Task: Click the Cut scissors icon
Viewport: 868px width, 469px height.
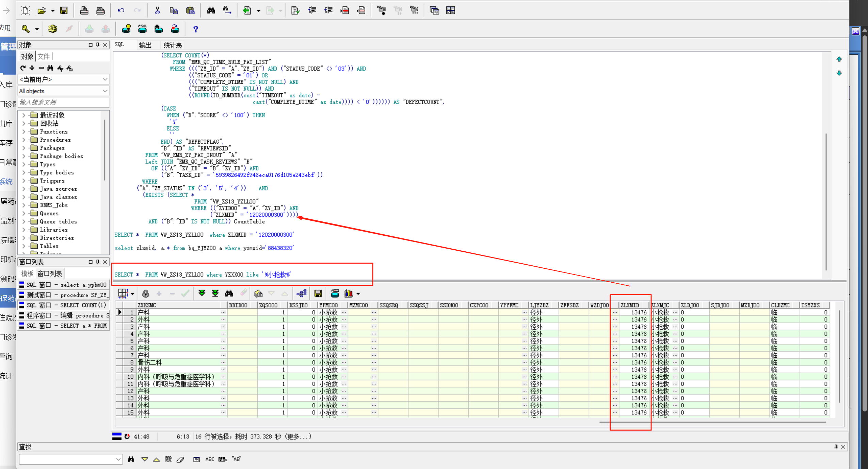Action: pyautogui.click(x=157, y=10)
